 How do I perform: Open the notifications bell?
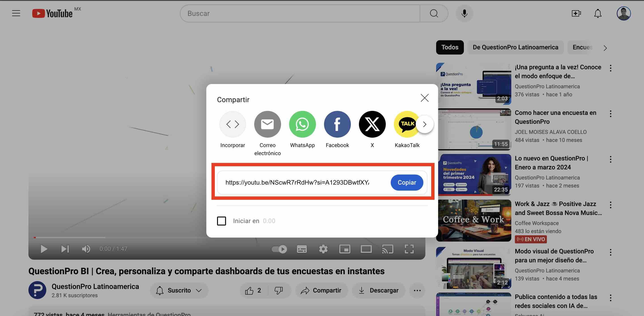598,13
